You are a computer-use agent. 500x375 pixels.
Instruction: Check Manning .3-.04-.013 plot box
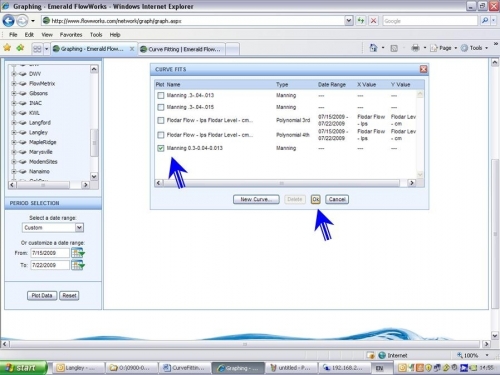(161, 96)
